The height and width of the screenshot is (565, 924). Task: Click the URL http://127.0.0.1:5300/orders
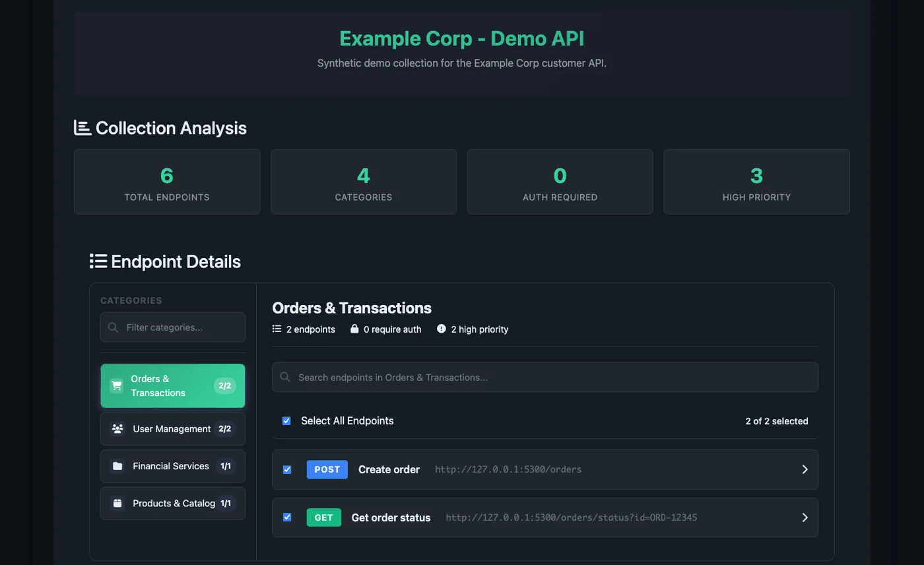tap(508, 470)
